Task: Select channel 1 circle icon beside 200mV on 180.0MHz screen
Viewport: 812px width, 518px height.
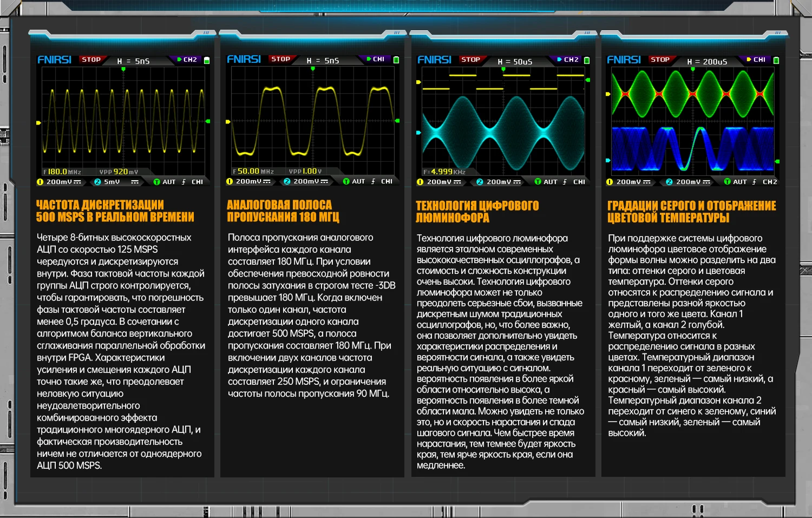Action: pos(40,182)
